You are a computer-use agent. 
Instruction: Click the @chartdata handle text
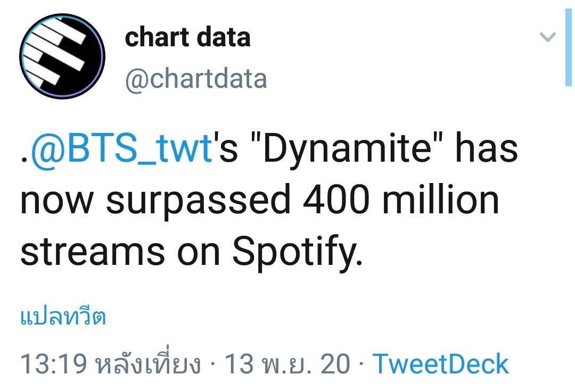(x=196, y=79)
